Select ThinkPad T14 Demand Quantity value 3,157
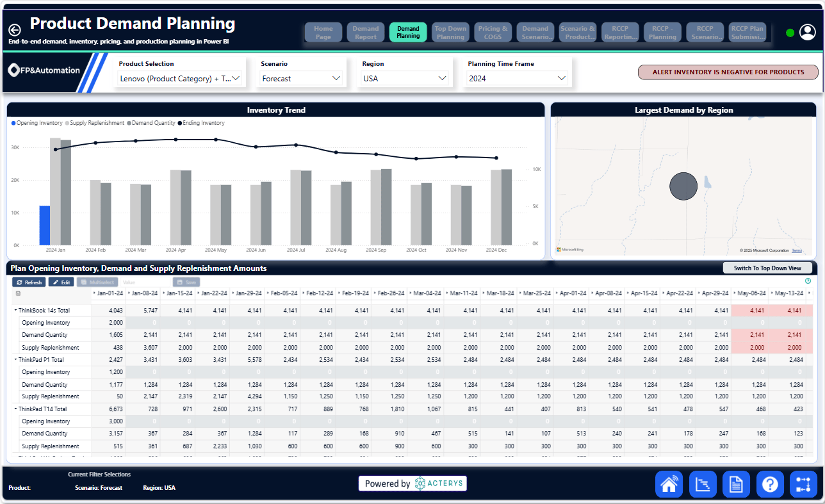Viewport: 825px width, 504px height. point(108,434)
